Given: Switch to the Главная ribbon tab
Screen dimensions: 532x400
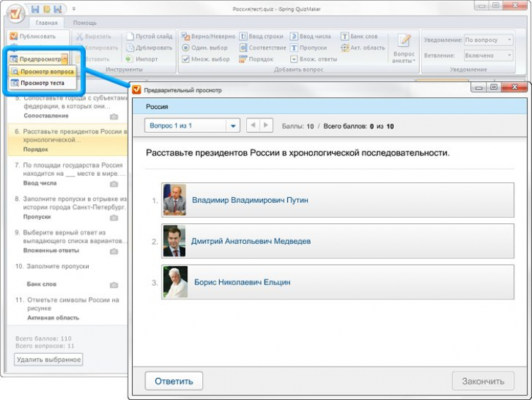Looking at the screenshot, I should [47, 23].
